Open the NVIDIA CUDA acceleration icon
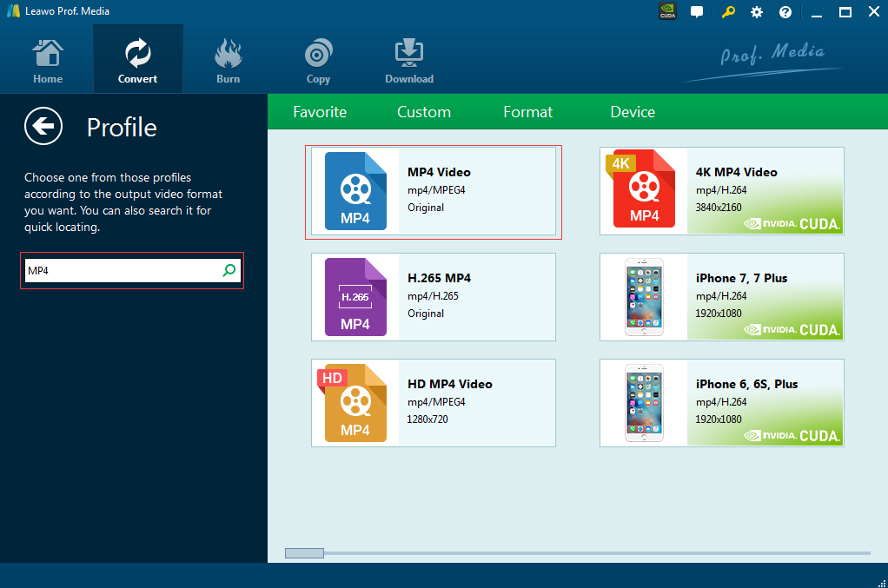Viewport: 888px width, 588px height. (x=667, y=12)
